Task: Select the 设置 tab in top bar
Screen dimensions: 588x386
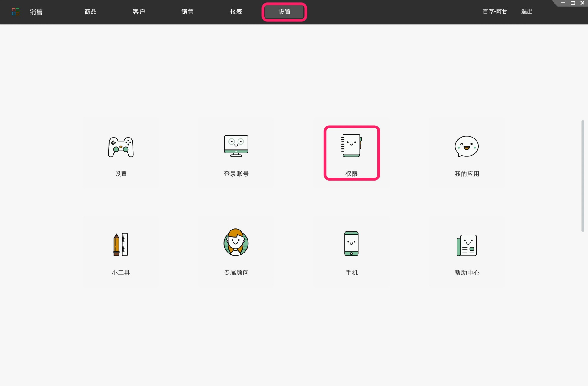Action: (x=284, y=12)
